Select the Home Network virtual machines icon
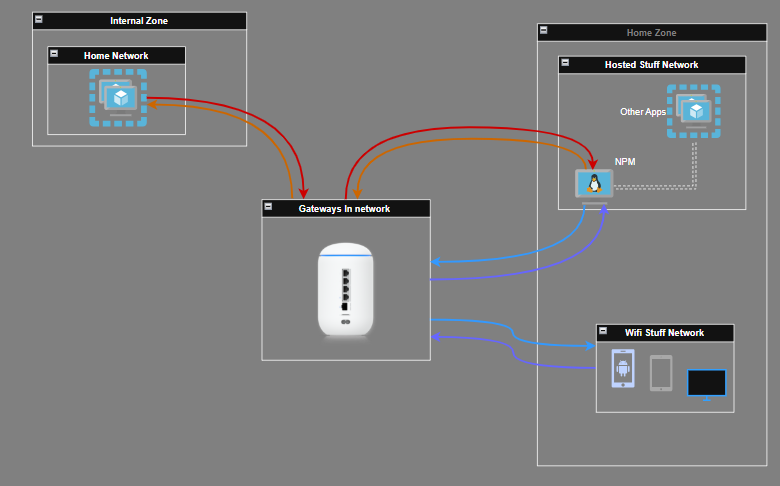The width and height of the screenshot is (780, 486). 118,97
